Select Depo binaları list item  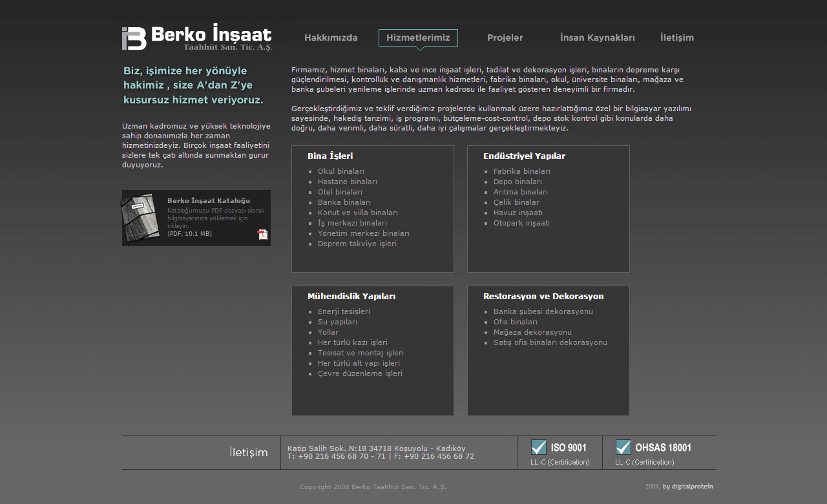(518, 182)
